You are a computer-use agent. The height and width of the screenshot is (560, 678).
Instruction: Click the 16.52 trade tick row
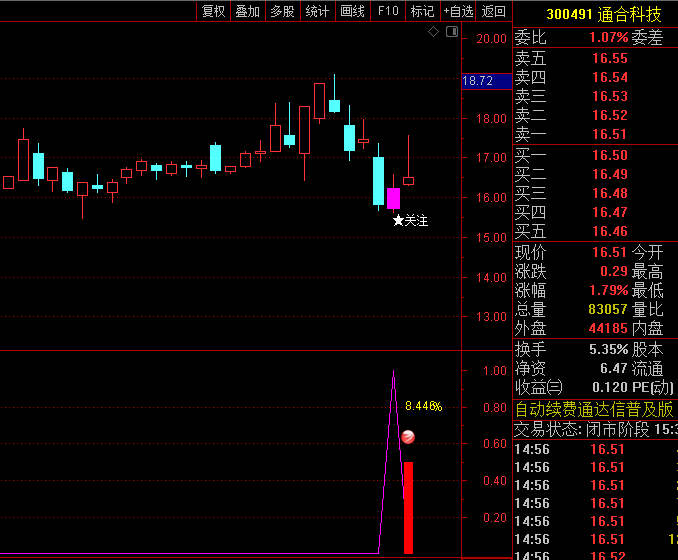pyautogui.click(x=595, y=555)
